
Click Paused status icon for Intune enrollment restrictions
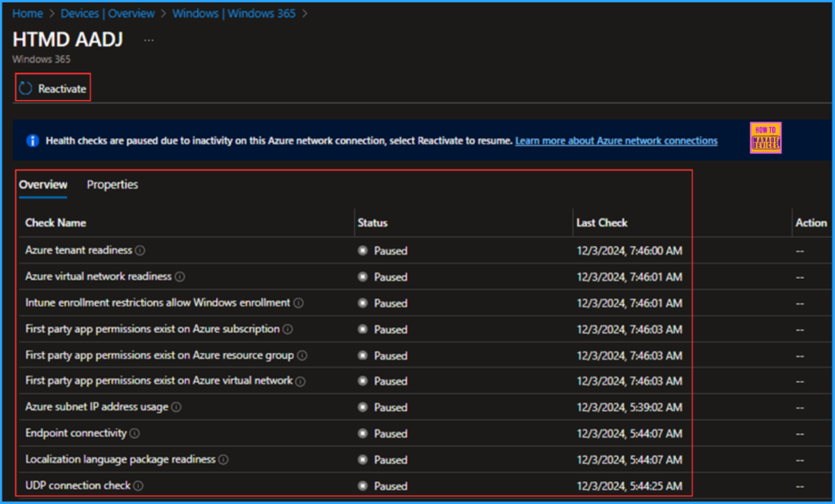pos(363,303)
